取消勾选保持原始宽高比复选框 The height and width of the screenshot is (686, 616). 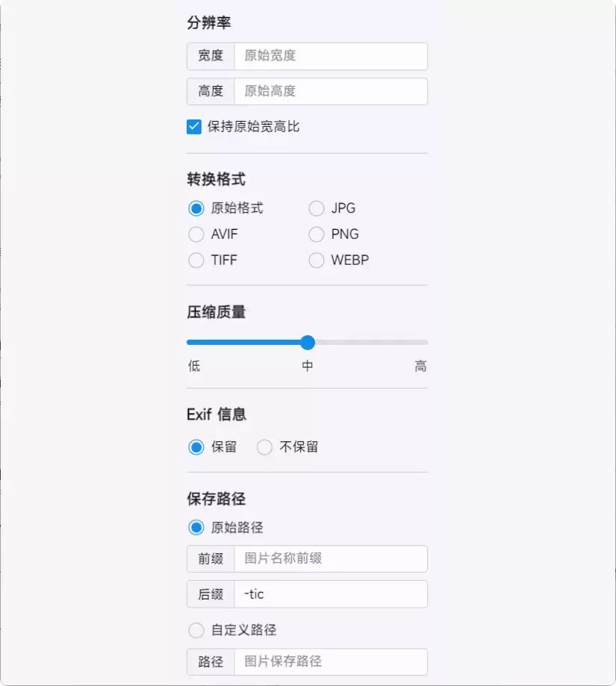194,126
